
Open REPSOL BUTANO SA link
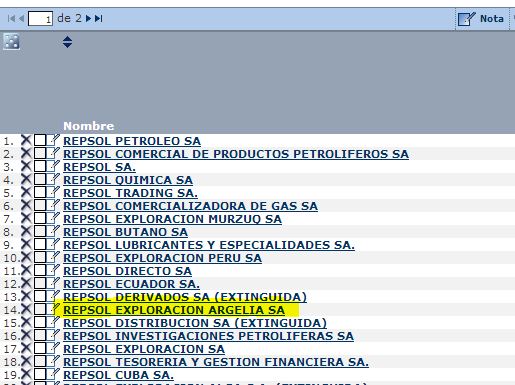coord(126,232)
